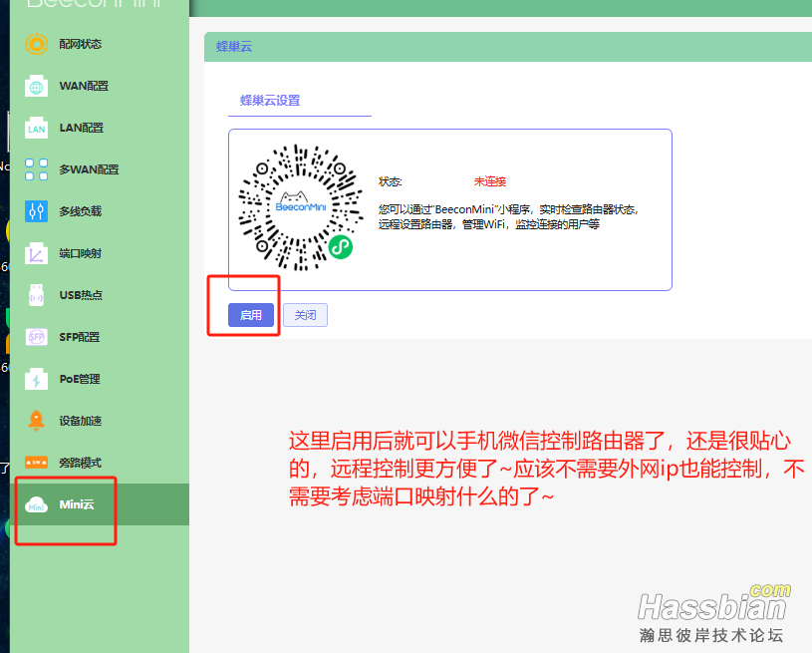Click the 多线负载 sliders icon
Image resolution: width=812 pixels, height=653 pixels.
point(36,211)
